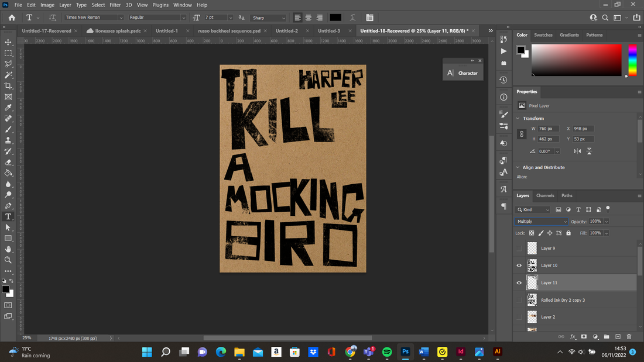Create a new layer group
Screen dimensions: 644x362
(x=607, y=336)
